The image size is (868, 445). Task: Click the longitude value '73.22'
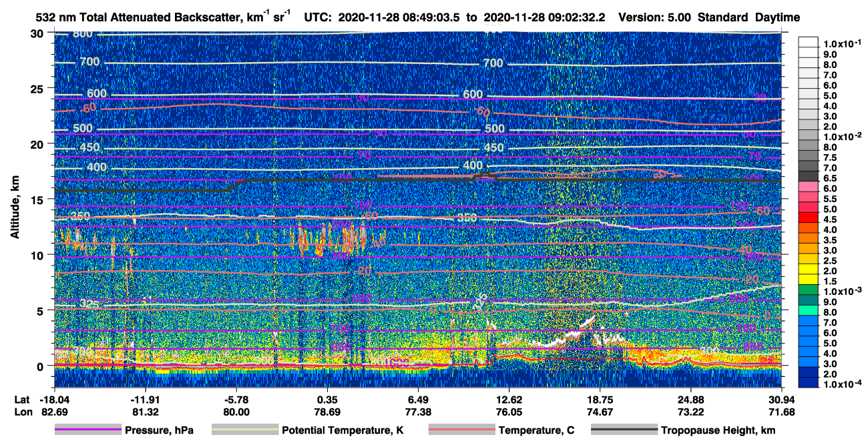pos(691,412)
